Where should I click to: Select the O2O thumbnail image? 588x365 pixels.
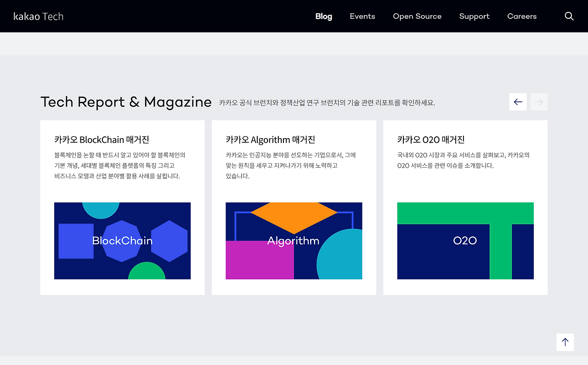coord(465,241)
